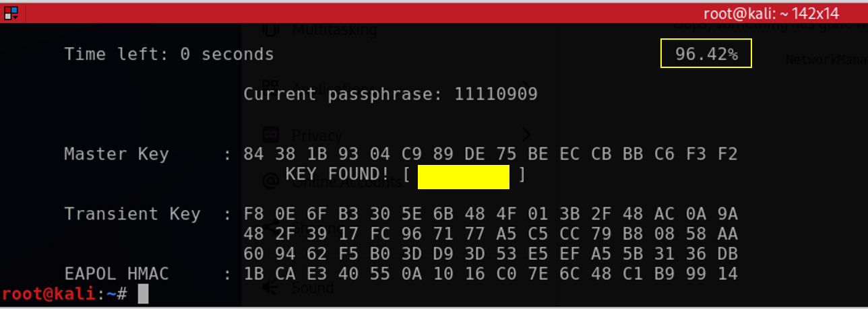Click the Master Key hex value row
The image size is (868, 309).
[x=490, y=154]
